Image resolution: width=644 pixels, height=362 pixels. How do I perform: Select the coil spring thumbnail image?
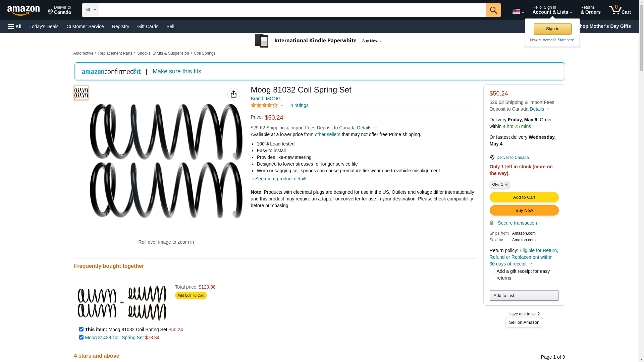(81, 93)
